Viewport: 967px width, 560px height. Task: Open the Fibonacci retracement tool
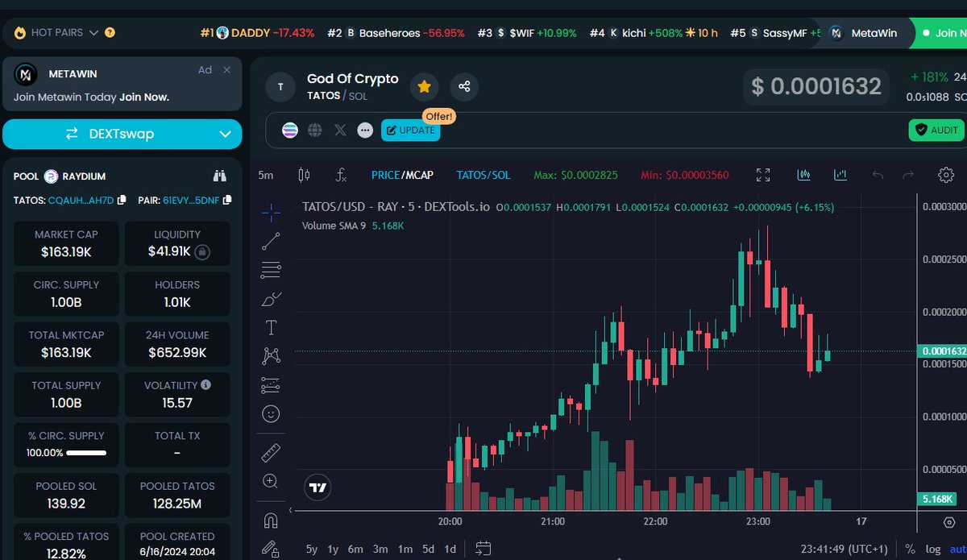click(272, 270)
